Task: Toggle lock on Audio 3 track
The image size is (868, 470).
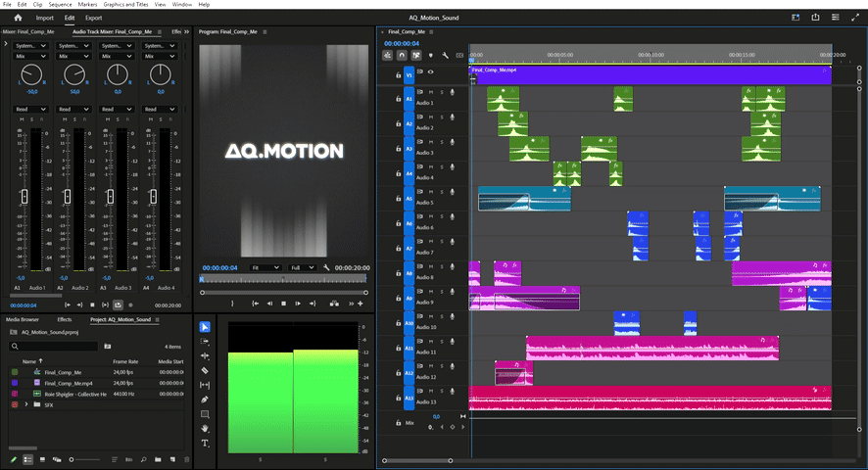Action: tap(398, 149)
